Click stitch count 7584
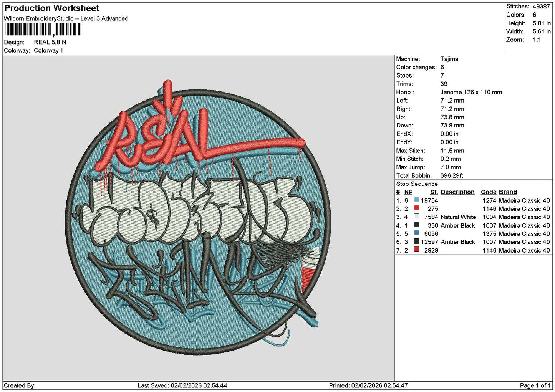Image resolution: width=555 pixels, height=392 pixels. (431, 217)
